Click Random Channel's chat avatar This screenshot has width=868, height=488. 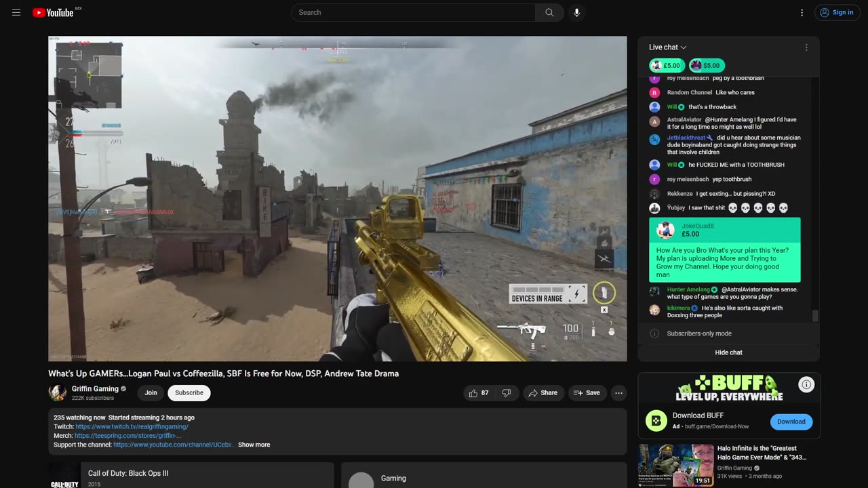pos(654,93)
